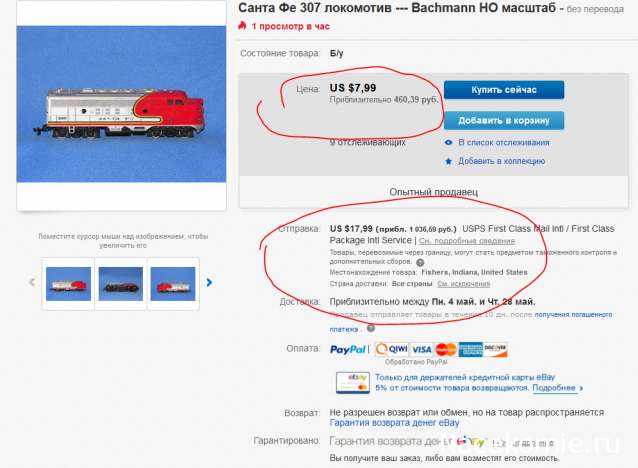The width and height of the screenshot is (638, 468).
Task: Click Добавить в корзину button
Action: (x=504, y=120)
